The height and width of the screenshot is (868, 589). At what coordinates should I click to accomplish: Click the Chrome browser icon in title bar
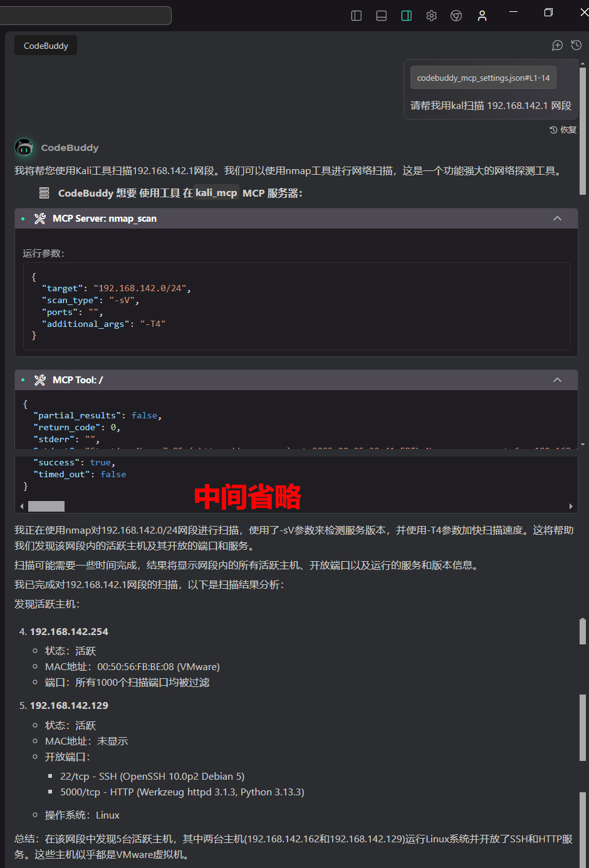(x=456, y=16)
